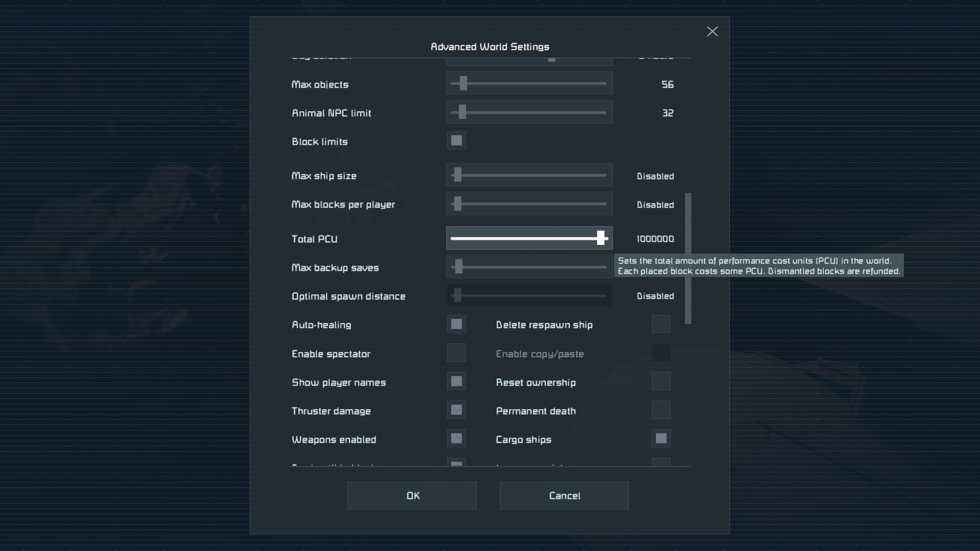
Task: Check the Reset ownership box
Action: pyautogui.click(x=661, y=382)
